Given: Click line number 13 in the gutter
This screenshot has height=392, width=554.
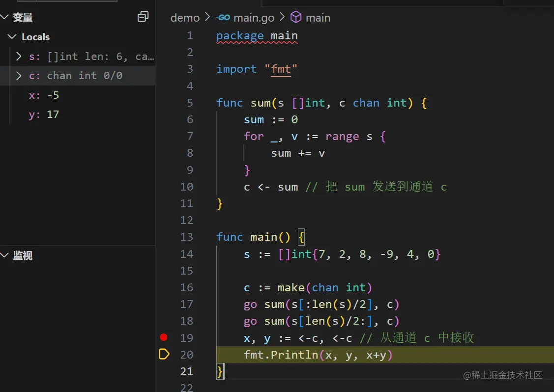Looking at the screenshot, I should pyautogui.click(x=187, y=237).
